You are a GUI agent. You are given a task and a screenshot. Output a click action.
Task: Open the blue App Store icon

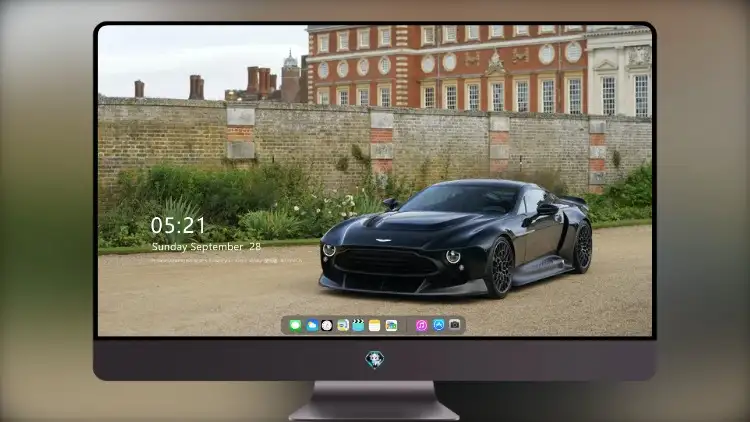tap(439, 325)
